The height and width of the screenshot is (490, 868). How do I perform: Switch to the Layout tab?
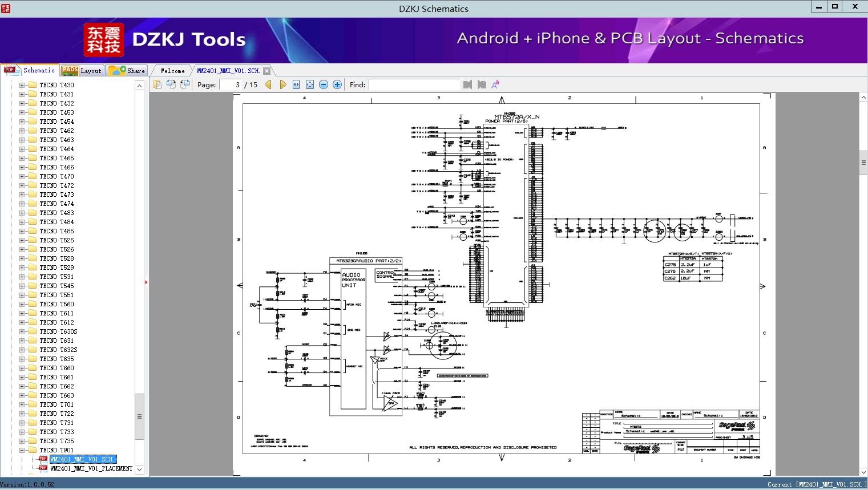point(82,71)
